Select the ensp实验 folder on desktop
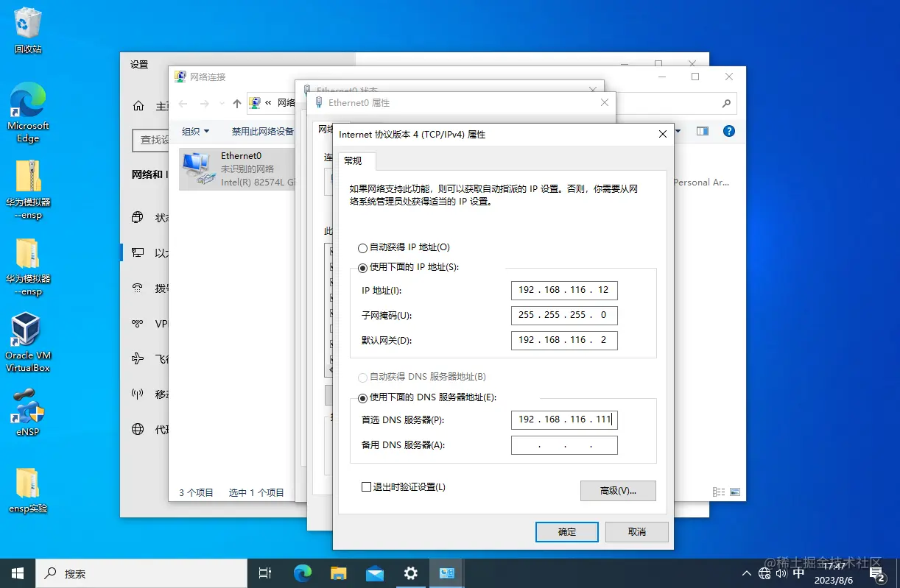 click(x=28, y=489)
